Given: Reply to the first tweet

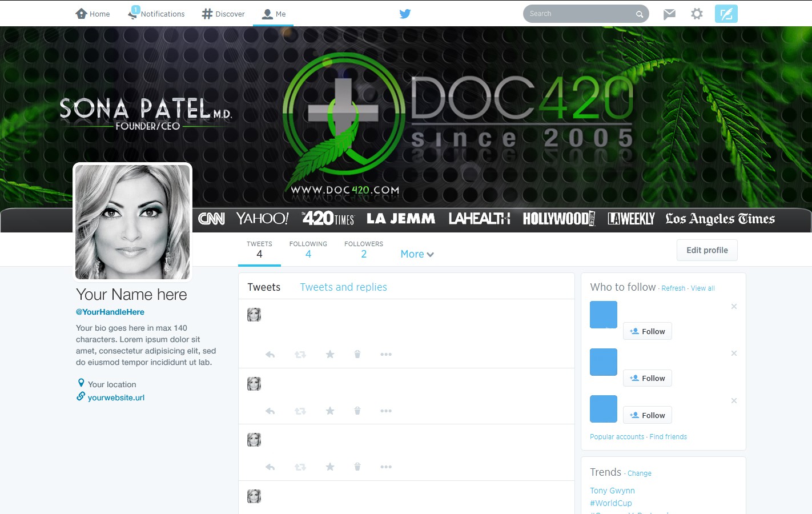Looking at the screenshot, I should (x=270, y=355).
